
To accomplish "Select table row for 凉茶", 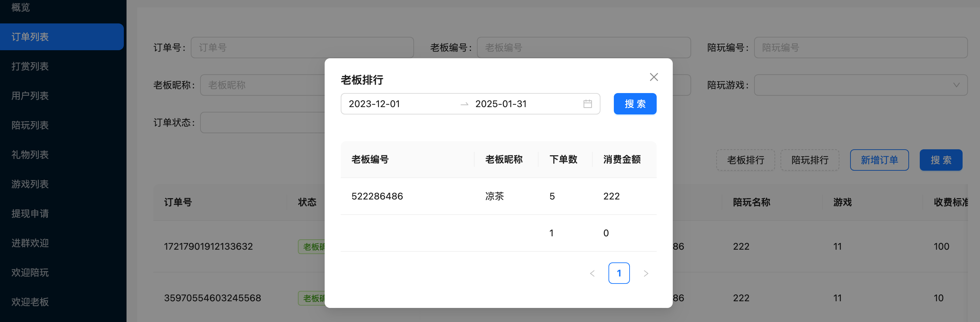I will click(x=498, y=196).
